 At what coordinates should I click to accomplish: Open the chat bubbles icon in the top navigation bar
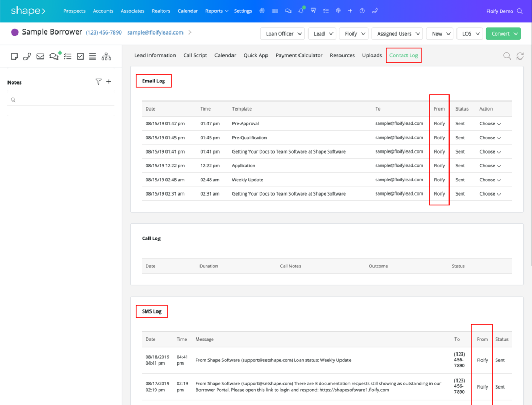[x=288, y=11]
